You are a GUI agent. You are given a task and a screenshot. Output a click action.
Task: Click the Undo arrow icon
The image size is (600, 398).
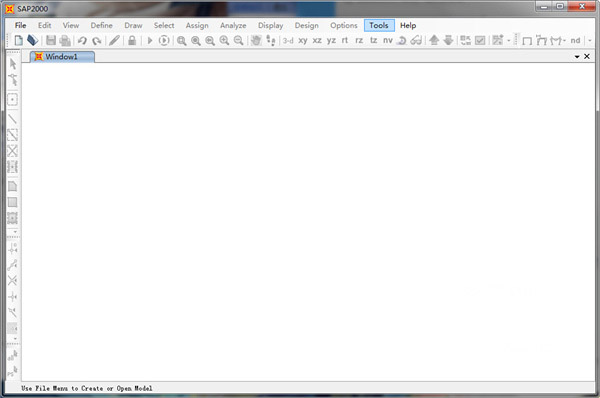[82, 40]
